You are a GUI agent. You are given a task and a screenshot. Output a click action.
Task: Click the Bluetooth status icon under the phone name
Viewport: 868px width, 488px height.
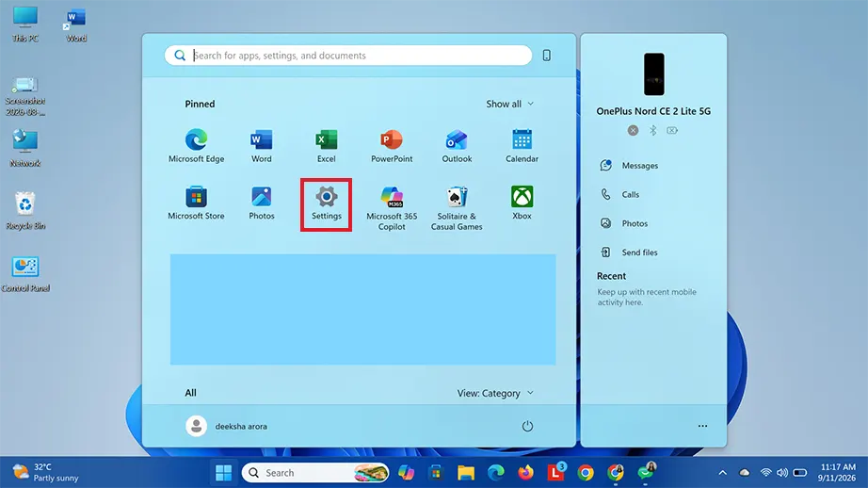click(653, 130)
